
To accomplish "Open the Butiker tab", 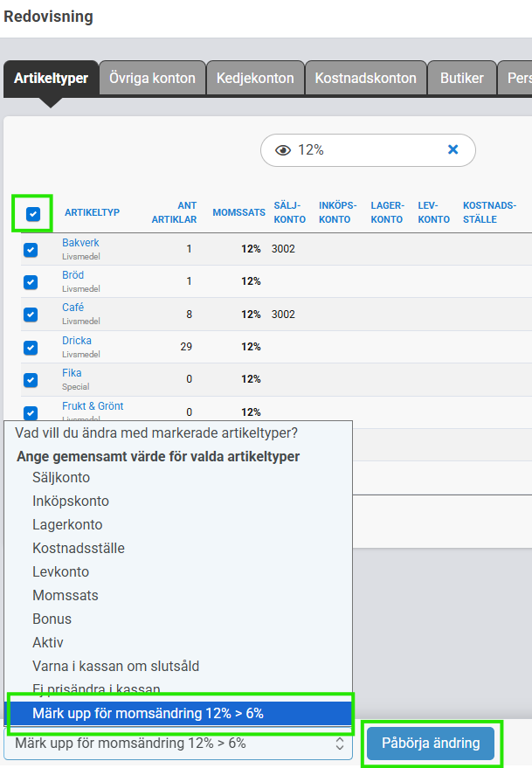I will point(461,79).
